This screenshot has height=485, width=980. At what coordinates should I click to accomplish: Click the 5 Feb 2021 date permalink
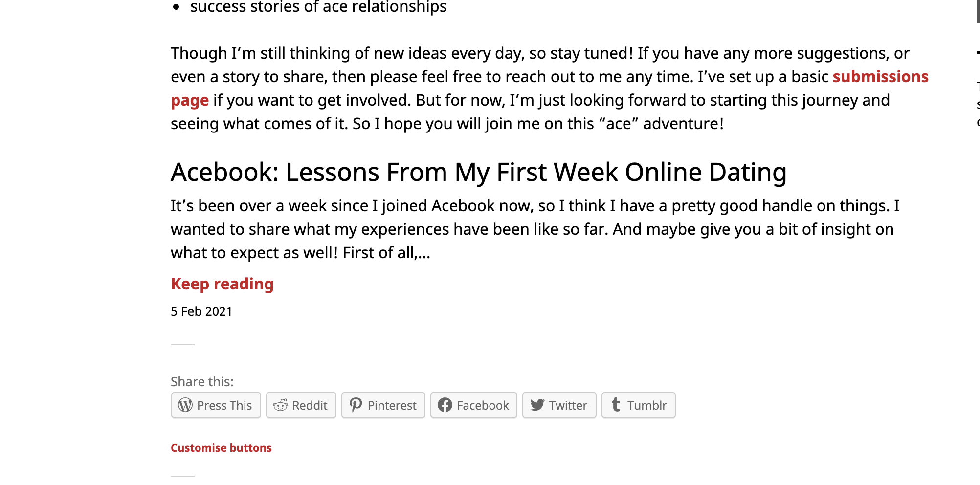point(201,311)
